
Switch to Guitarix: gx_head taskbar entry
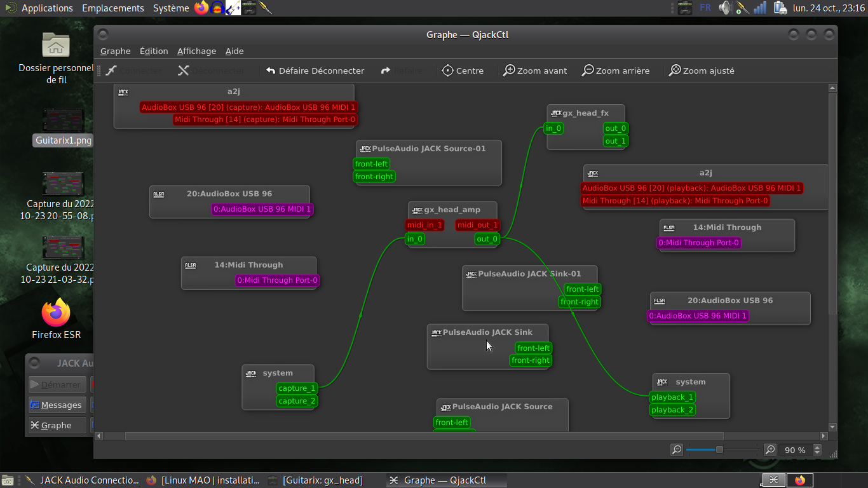click(323, 480)
